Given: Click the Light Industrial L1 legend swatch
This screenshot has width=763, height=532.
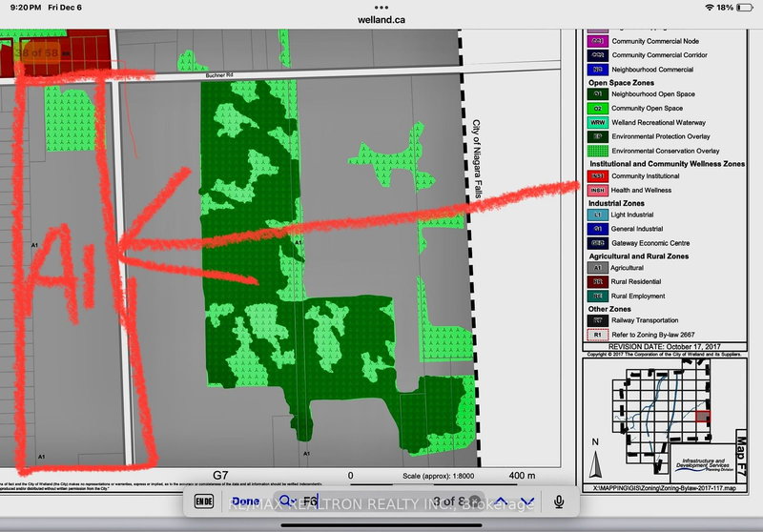Looking at the screenshot, I should [597, 216].
